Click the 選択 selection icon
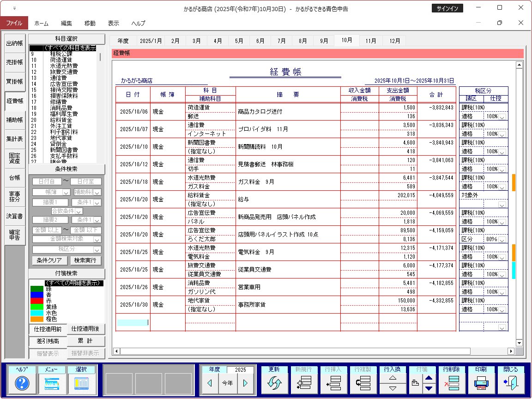The width and height of the screenshot is (532, 399). click(x=81, y=383)
